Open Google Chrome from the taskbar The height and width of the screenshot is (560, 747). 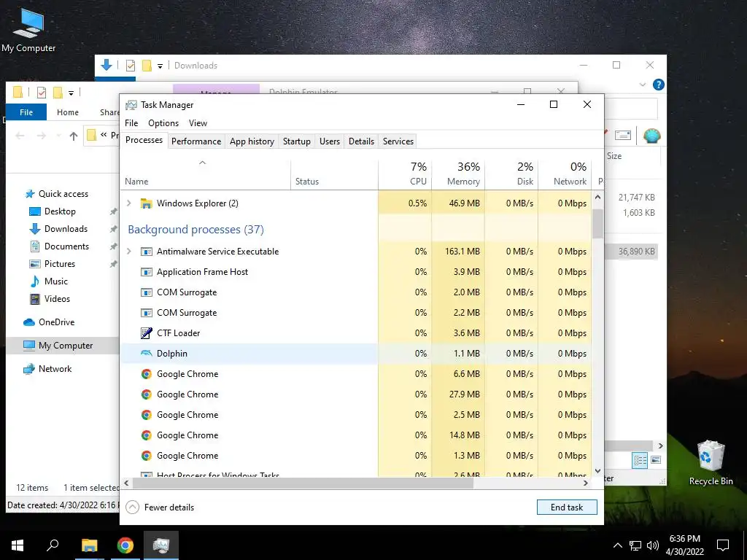pyautogui.click(x=125, y=545)
